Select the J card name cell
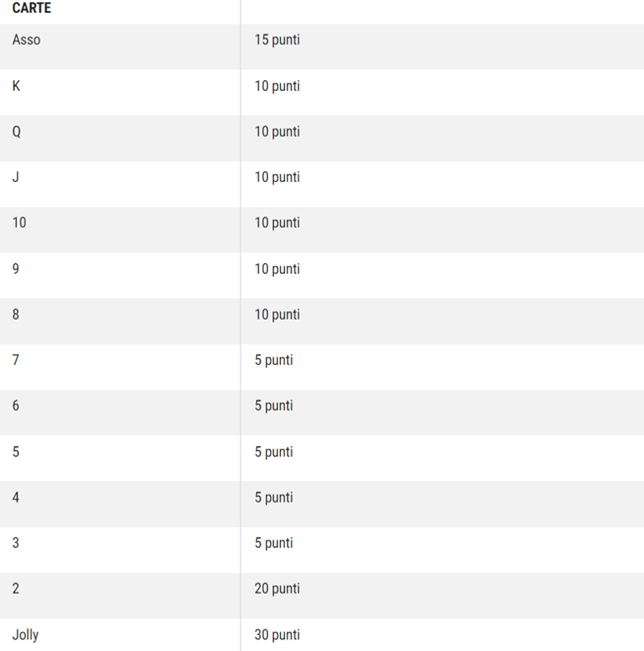 tap(16, 177)
